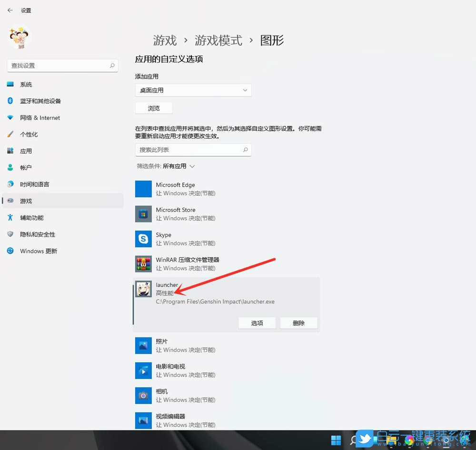Image resolution: width=476 pixels, height=450 pixels.
Task: Open 游戏模式 in the breadcrumb
Action: 218,40
